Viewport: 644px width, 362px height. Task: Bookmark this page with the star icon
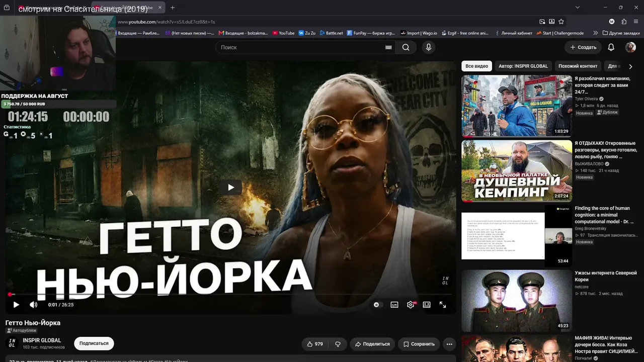pos(561,22)
